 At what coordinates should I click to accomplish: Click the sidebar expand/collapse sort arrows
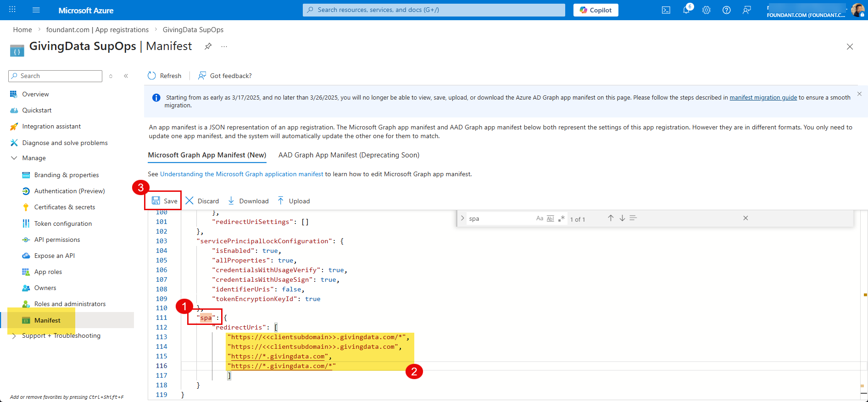point(111,76)
